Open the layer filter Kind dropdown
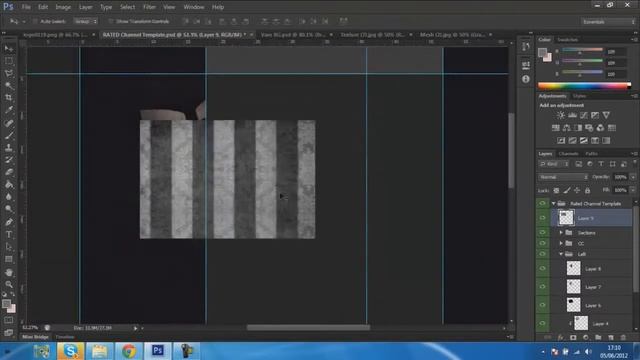The height and width of the screenshot is (360, 640). point(554,164)
